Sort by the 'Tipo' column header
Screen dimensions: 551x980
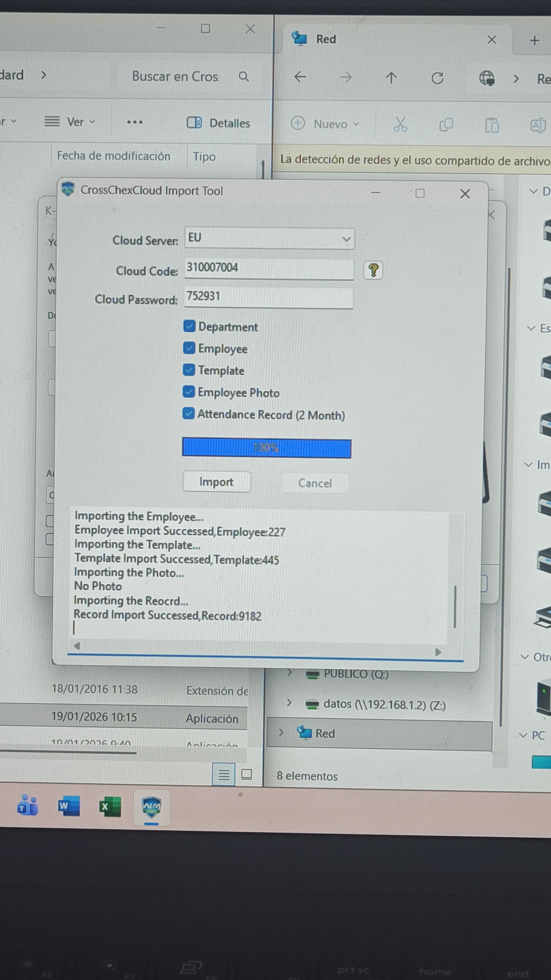coord(204,157)
